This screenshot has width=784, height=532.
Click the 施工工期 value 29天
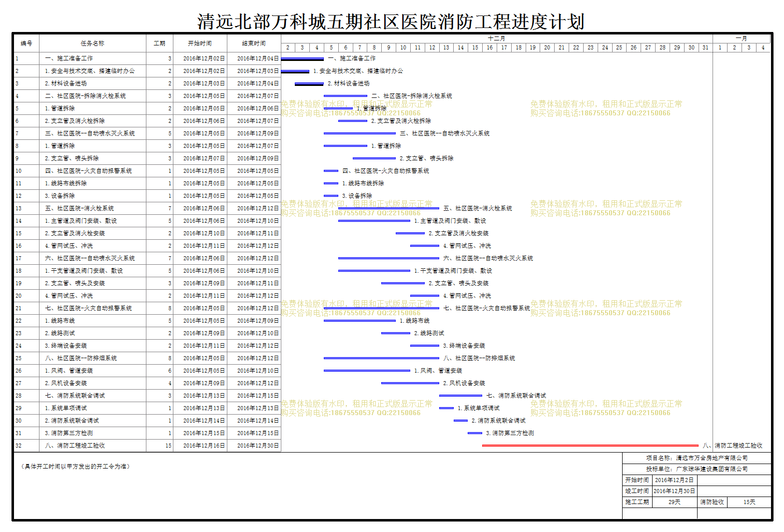(675, 502)
